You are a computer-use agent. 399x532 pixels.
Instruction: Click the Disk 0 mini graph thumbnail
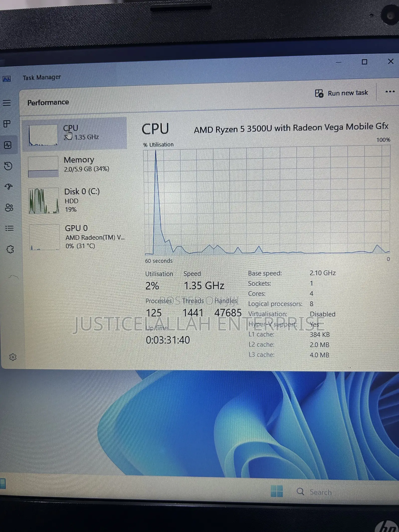click(x=44, y=201)
